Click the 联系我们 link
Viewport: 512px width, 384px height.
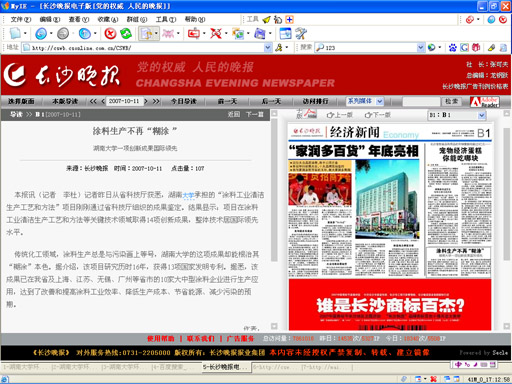(x=201, y=339)
